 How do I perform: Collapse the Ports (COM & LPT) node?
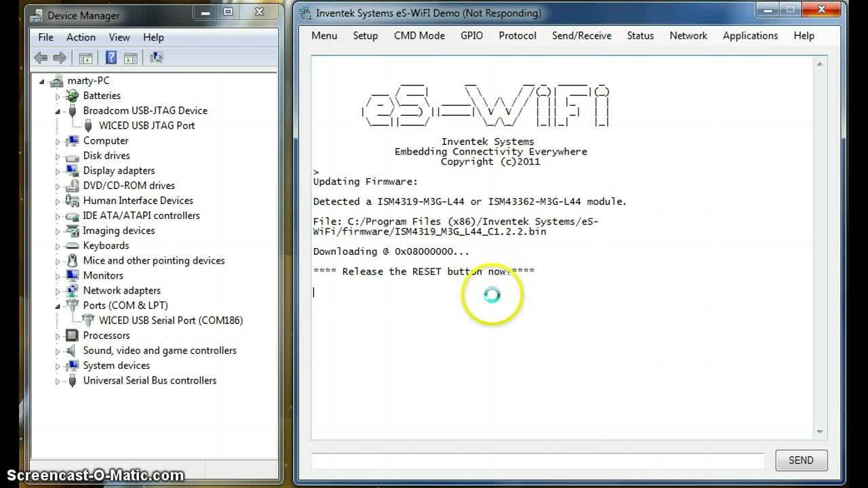coord(58,306)
